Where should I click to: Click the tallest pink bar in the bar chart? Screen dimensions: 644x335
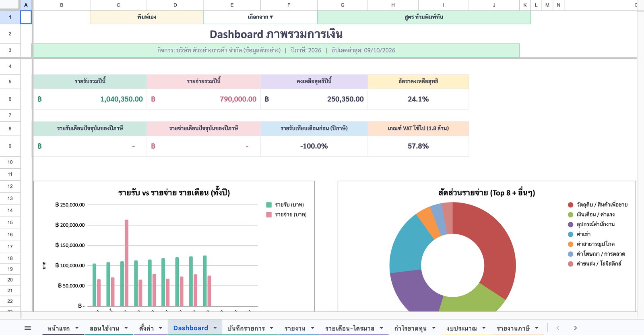pos(126,263)
